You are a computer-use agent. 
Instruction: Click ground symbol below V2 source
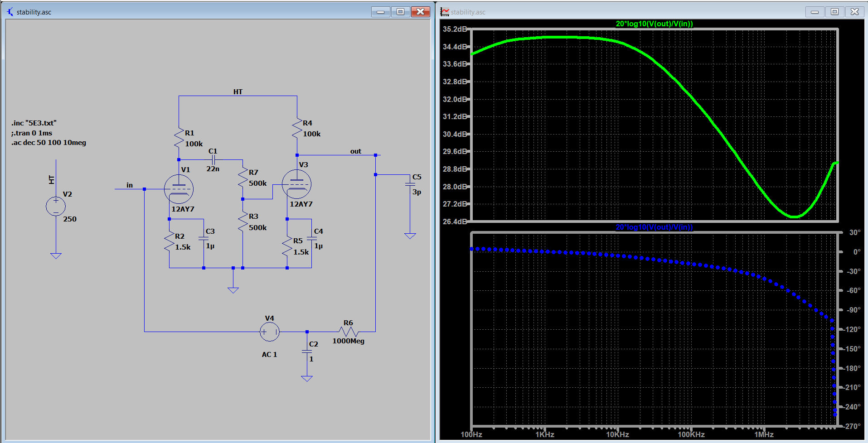point(56,256)
